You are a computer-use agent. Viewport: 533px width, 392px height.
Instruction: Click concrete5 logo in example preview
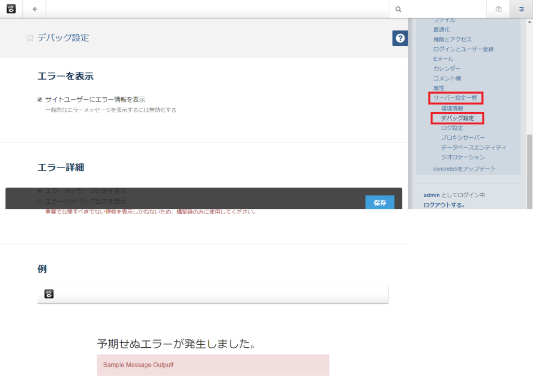tap(48, 294)
